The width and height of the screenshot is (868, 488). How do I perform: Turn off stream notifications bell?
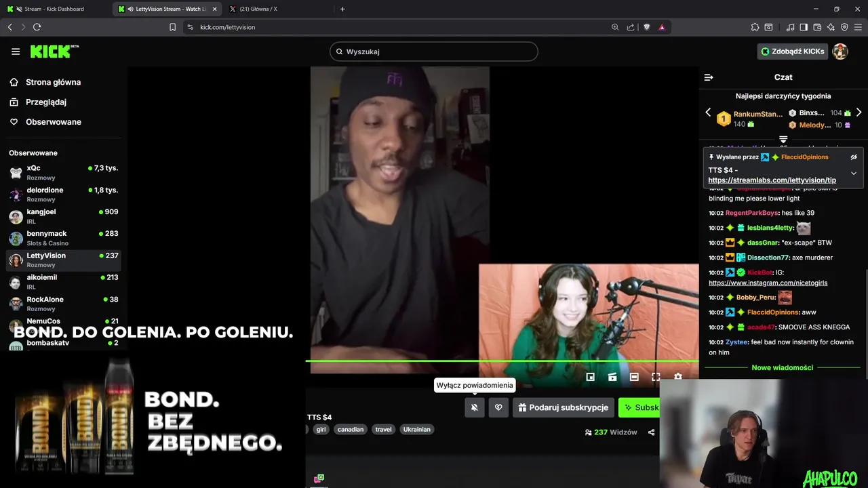tap(475, 407)
